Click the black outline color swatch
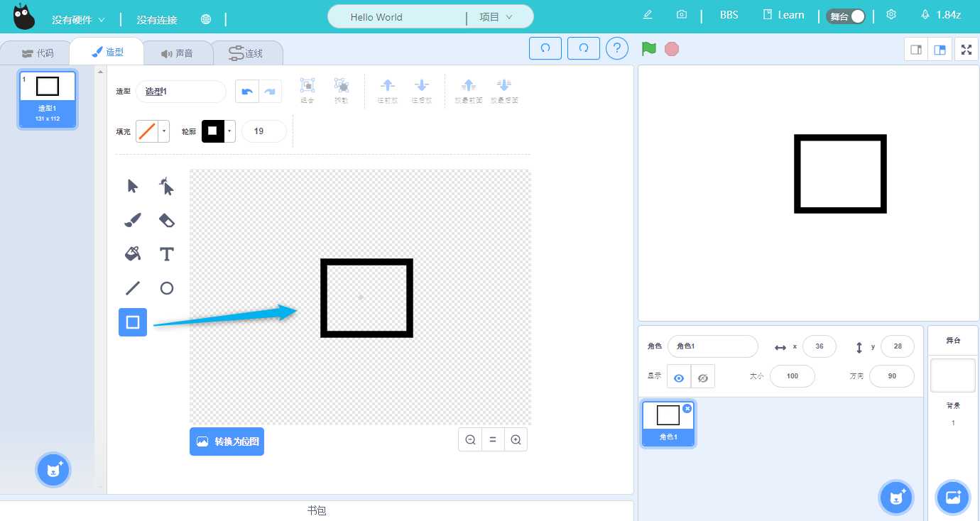 coord(212,131)
